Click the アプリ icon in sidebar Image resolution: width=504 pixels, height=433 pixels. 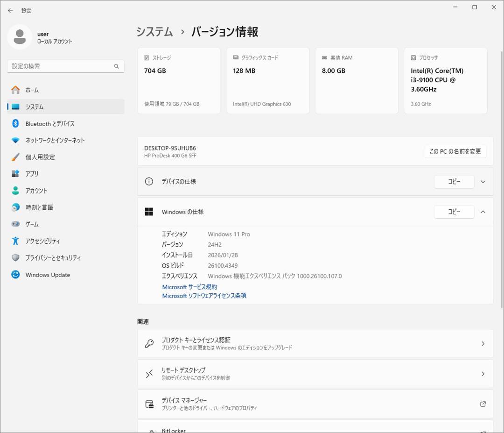pyautogui.click(x=15, y=174)
